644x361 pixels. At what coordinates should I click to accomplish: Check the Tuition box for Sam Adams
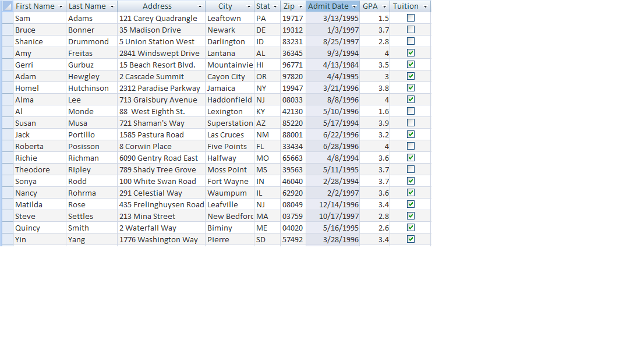click(411, 18)
